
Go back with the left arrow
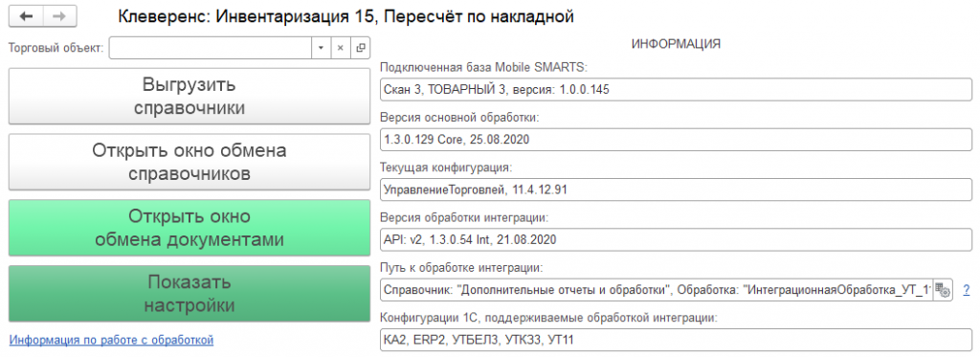coord(26,17)
